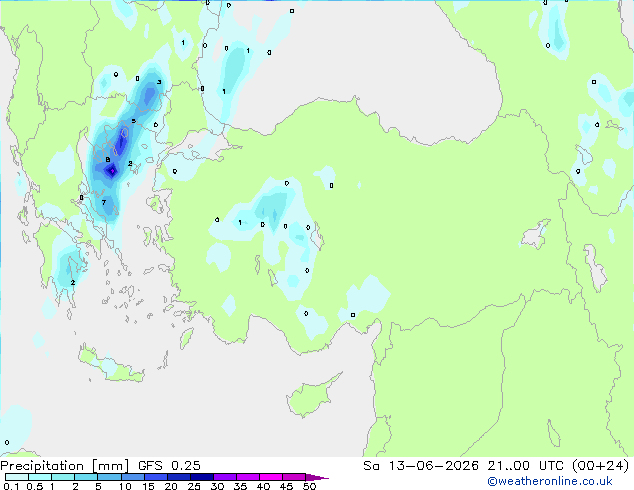Click the '21..00 UTC' time text
This screenshot has height=490, width=634.
[525, 466]
